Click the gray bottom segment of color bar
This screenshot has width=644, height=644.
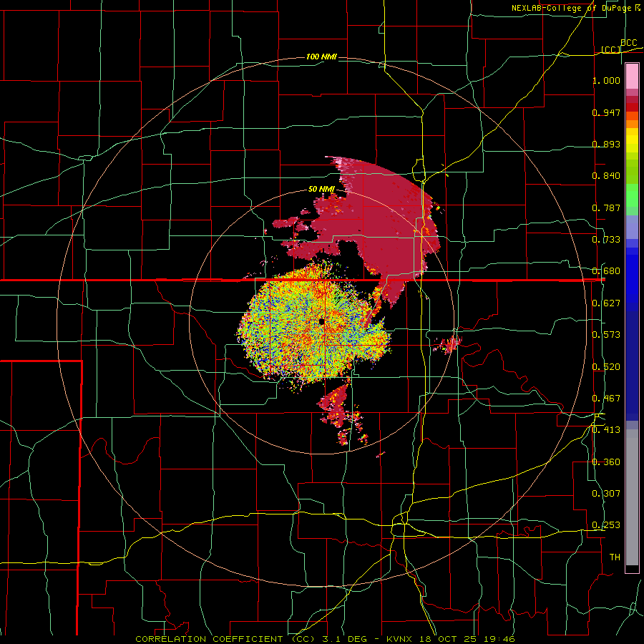tap(632, 497)
